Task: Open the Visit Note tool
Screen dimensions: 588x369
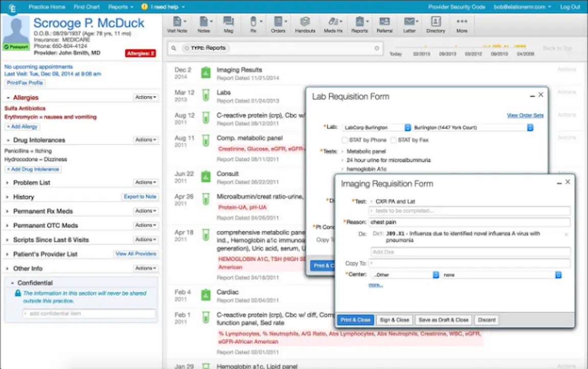Action: point(176,24)
